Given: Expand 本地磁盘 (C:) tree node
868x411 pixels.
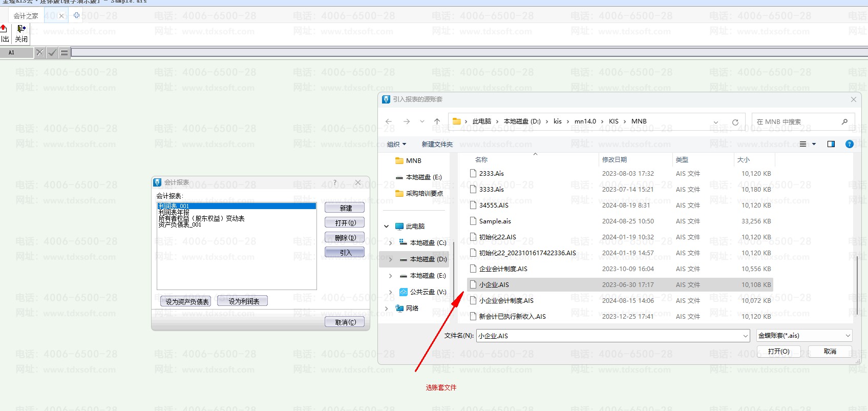Looking at the screenshot, I should click(391, 243).
